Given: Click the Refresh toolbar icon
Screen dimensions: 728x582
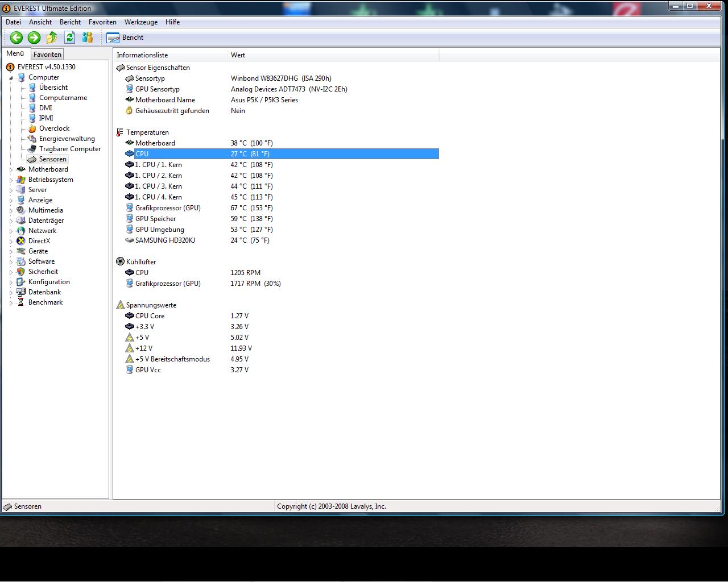Looking at the screenshot, I should pyautogui.click(x=69, y=38).
